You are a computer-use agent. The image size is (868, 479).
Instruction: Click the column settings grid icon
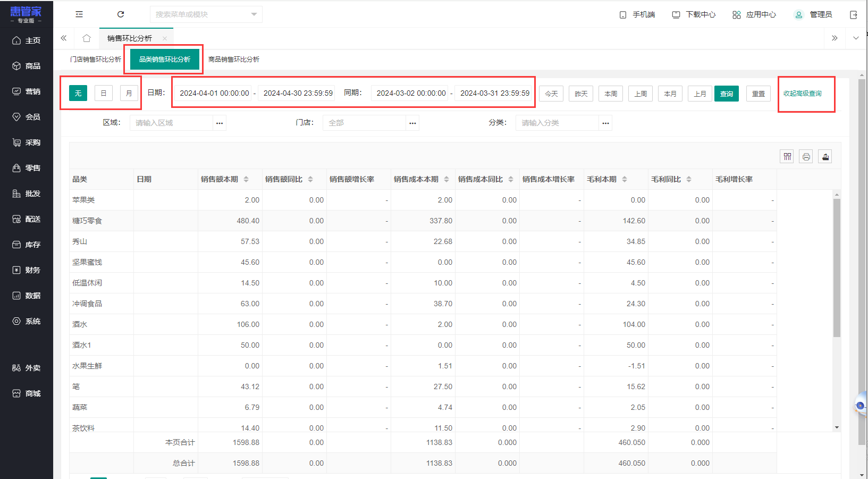coord(787,156)
